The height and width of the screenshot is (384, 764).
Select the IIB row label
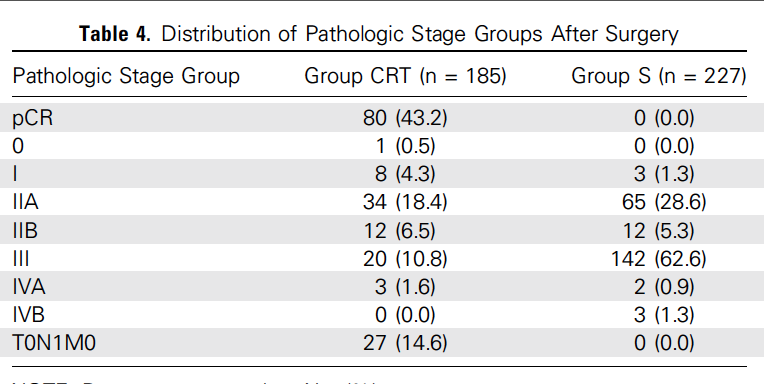pyautogui.click(x=25, y=230)
